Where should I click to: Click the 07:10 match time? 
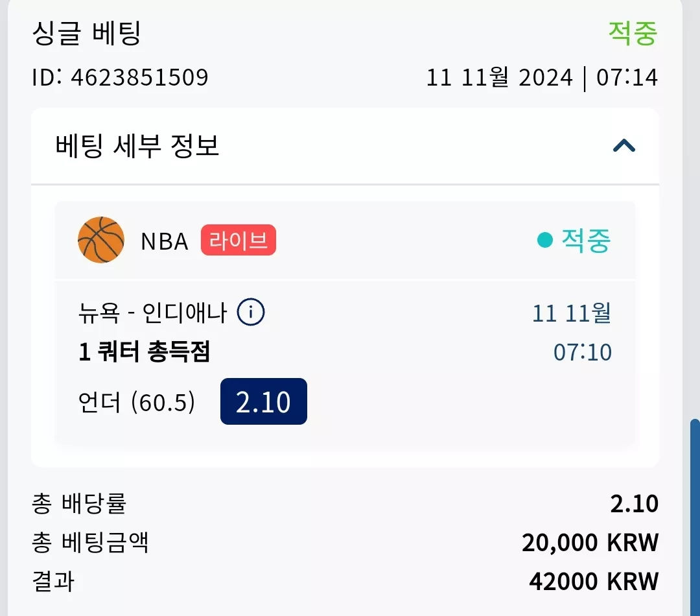583,352
